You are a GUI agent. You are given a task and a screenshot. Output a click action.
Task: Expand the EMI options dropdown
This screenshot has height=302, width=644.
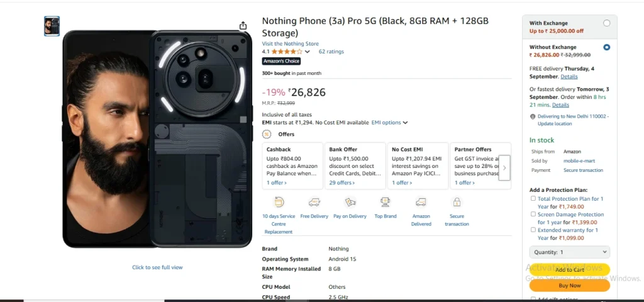389,123
